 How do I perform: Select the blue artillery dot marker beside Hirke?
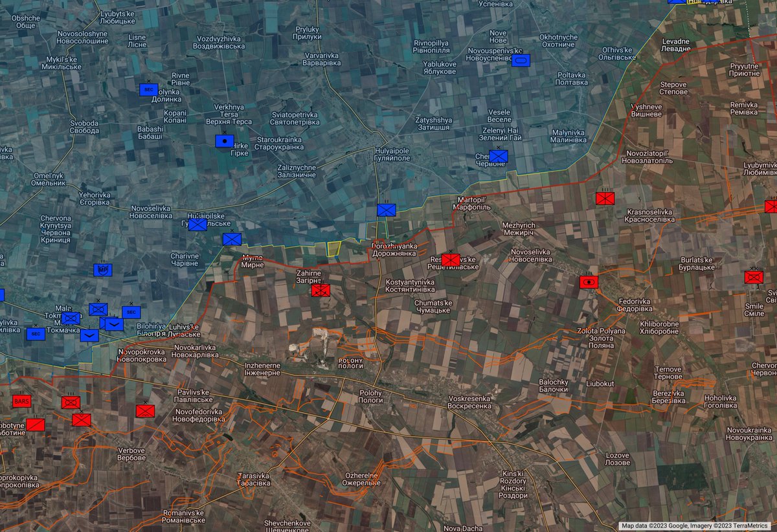[225, 140]
